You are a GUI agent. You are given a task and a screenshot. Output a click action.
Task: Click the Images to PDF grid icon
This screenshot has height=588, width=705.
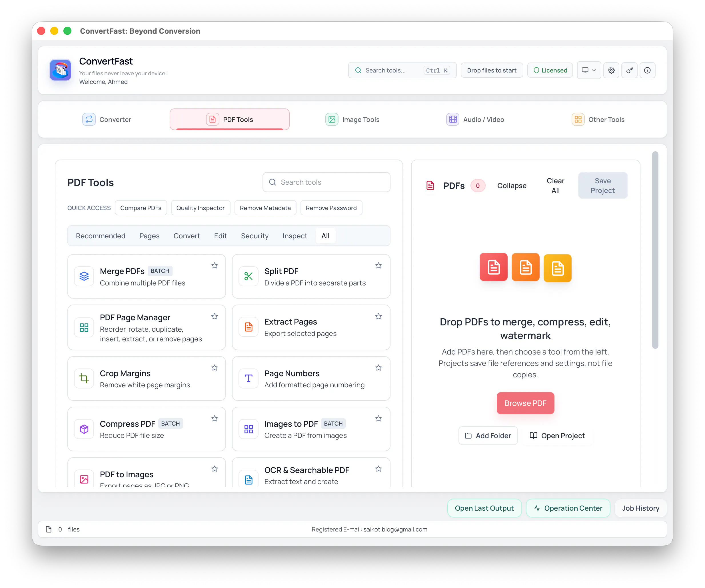click(249, 429)
